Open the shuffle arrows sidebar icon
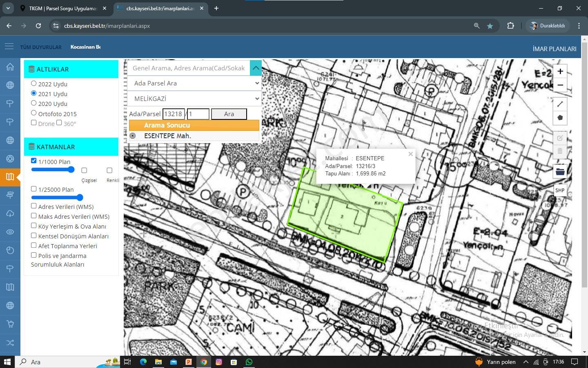This screenshot has width=588, height=368. pyautogui.click(x=10, y=342)
